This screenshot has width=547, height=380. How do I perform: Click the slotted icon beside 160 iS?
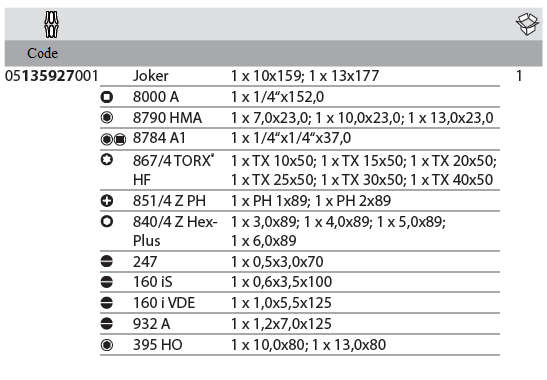coord(107,282)
